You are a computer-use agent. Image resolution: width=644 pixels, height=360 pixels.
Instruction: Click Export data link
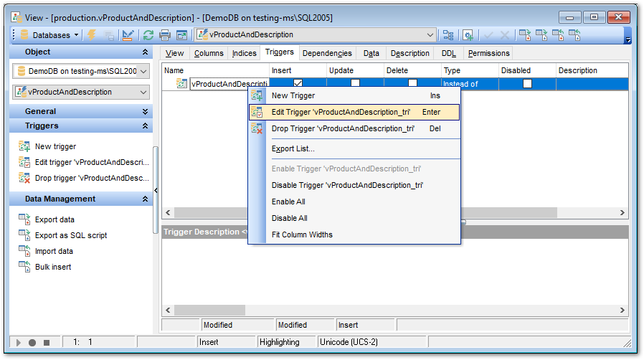(55, 219)
